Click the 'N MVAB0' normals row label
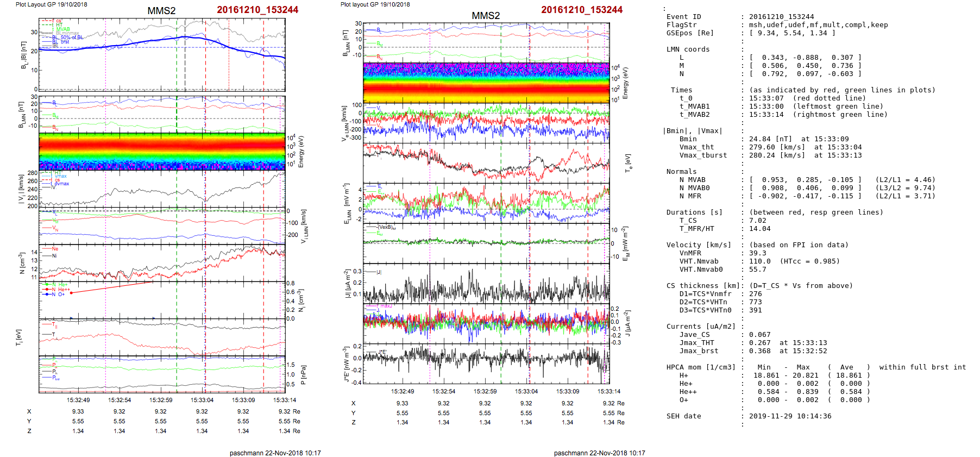This screenshot has height=457, width=980. pos(694,188)
